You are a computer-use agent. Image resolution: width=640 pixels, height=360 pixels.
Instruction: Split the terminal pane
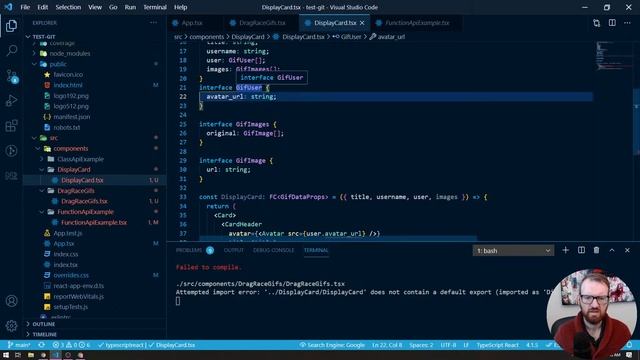coord(581,250)
